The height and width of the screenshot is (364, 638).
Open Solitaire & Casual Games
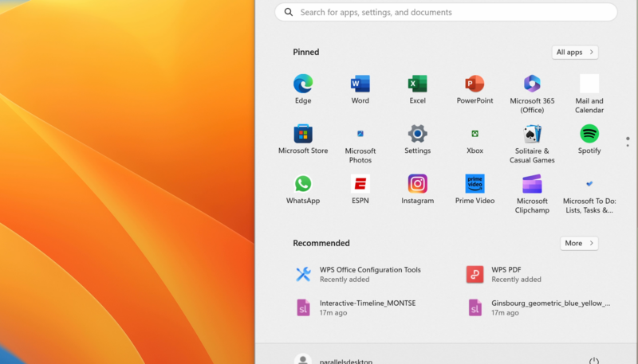point(532,134)
